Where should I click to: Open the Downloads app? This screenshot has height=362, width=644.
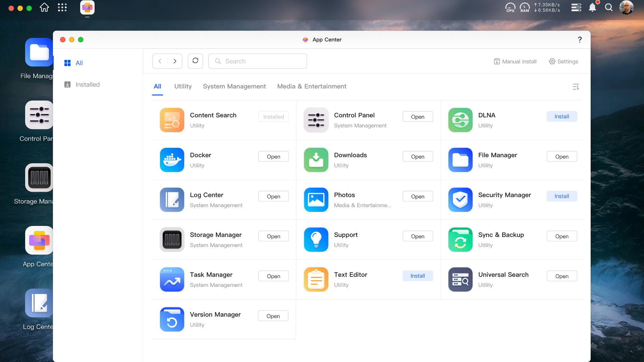(418, 157)
